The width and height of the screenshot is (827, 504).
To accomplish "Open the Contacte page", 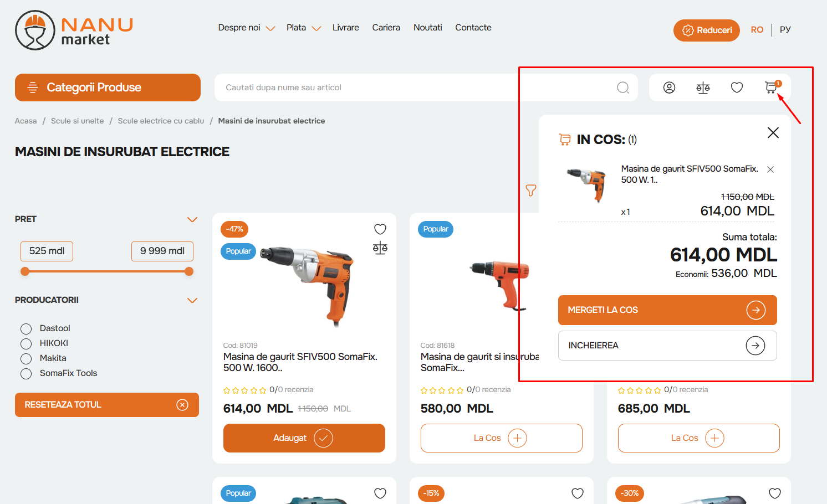I will point(473,28).
